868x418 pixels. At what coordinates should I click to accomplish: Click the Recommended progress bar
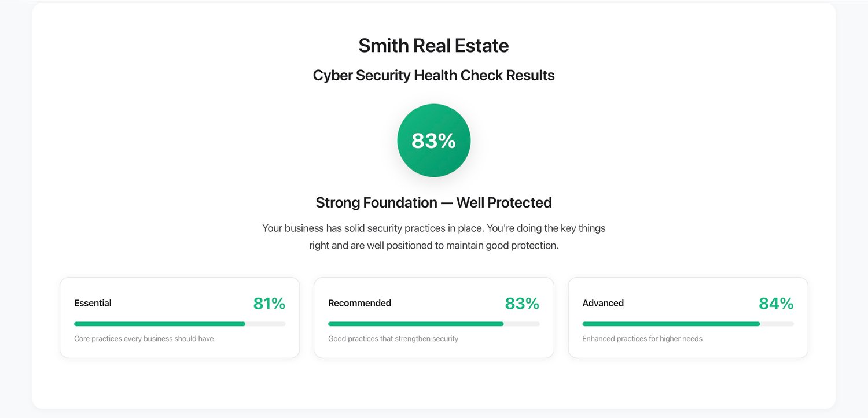point(434,324)
